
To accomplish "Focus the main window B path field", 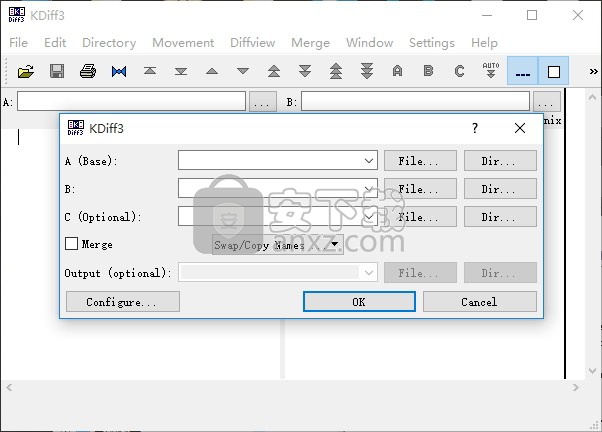I will click(415, 101).
